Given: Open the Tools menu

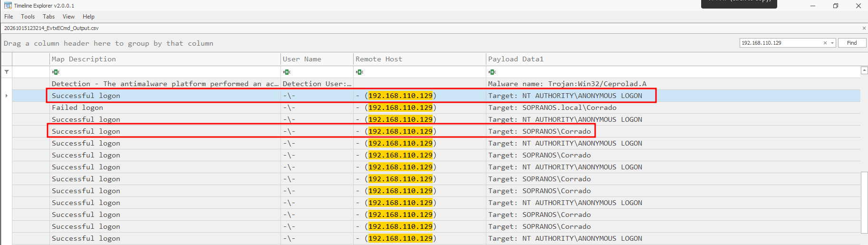Looking at the screenshot, I should (x=28, y=17).
